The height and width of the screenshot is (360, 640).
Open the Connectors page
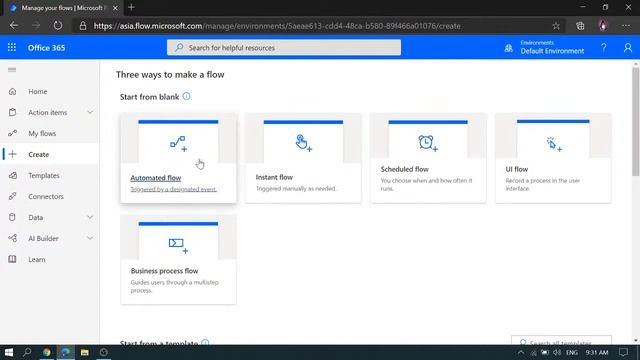click(46, 196)
